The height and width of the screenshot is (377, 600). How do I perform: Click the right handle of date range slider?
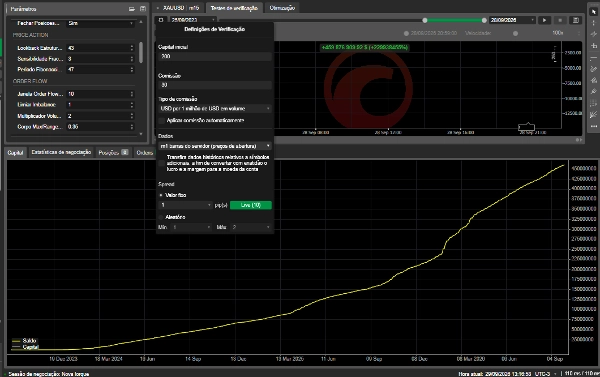click(484, 20)
